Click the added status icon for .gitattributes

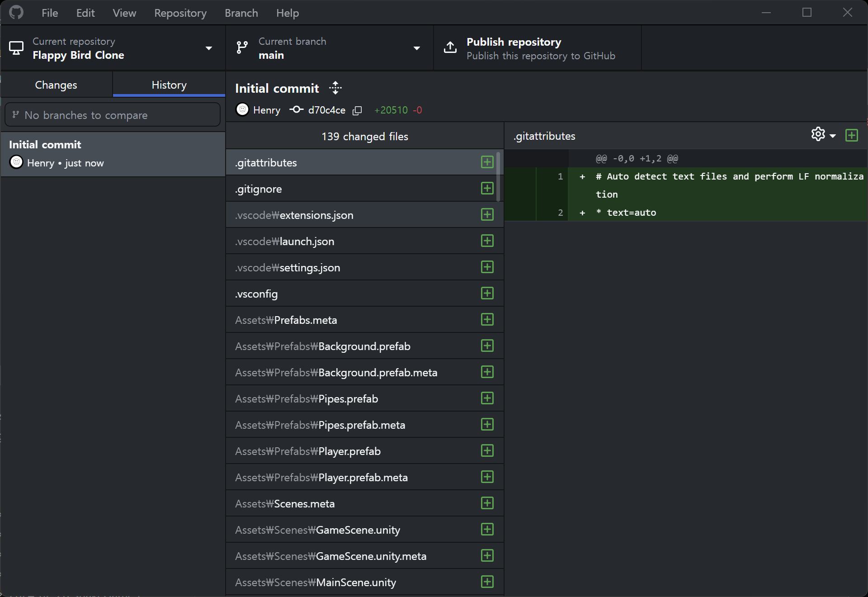coord(487,162)
